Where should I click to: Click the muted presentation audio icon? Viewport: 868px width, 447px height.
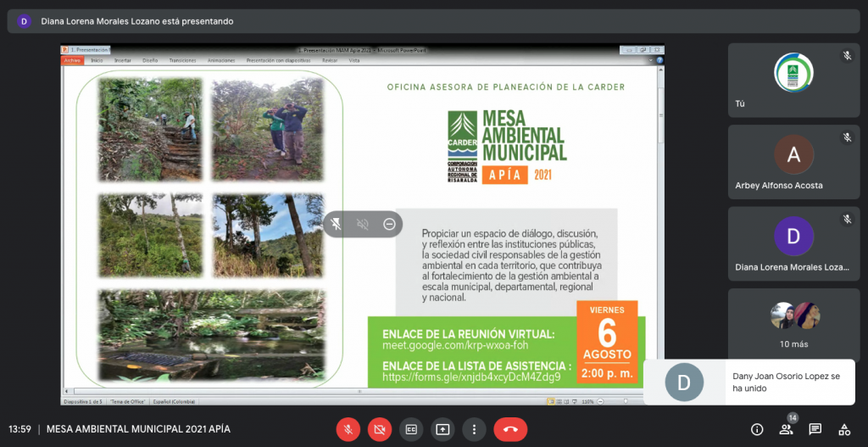[363, 224]
